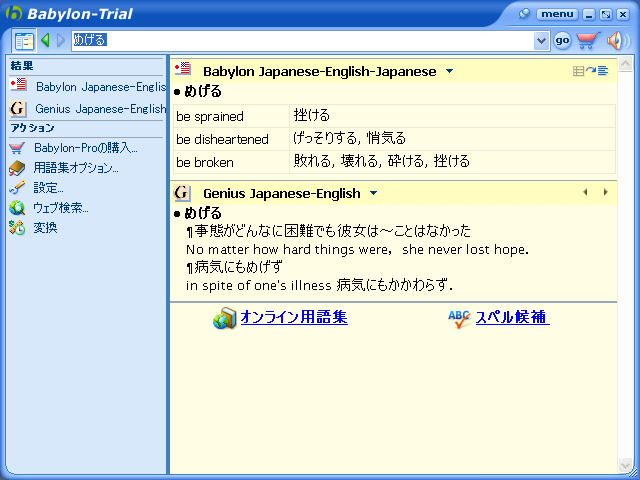Play pronunciation with speaker icon
This screenshot has height=480, width=640.
coord(617,40)
